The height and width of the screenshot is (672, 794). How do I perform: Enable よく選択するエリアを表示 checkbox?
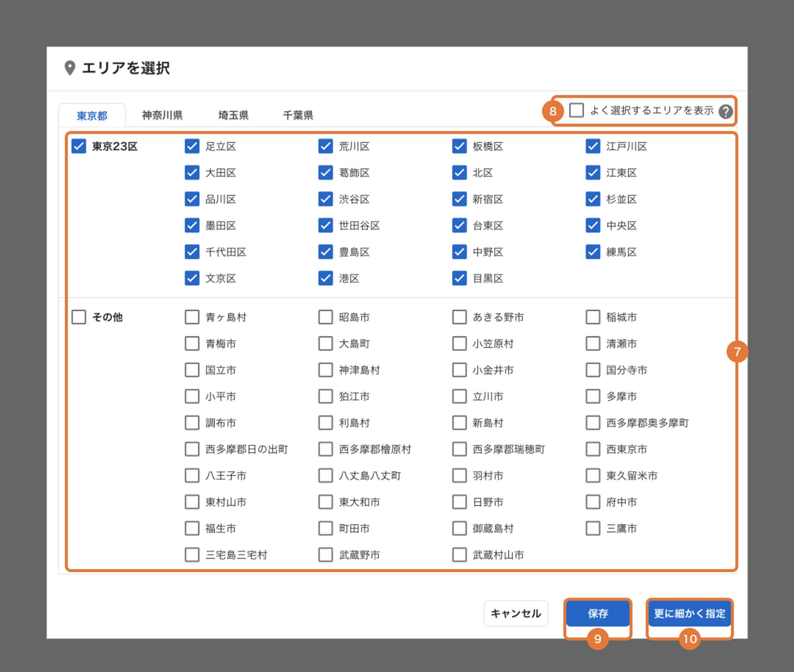tap(576, 110)
